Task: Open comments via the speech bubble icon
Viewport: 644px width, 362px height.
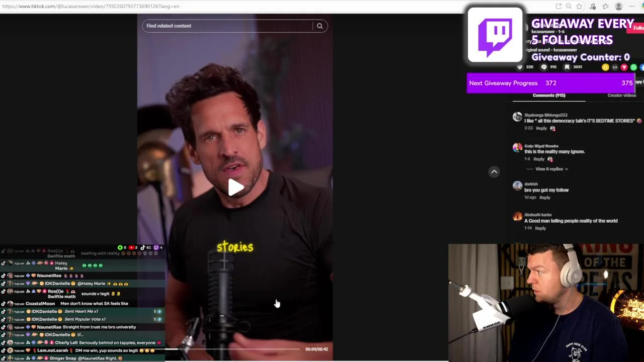Action: (x=544, y=67)
